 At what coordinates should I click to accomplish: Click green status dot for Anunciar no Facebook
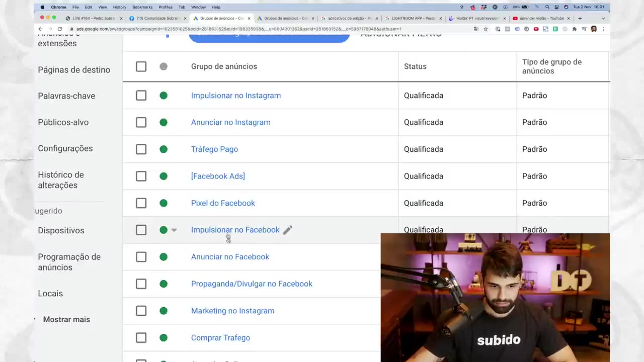164,257
